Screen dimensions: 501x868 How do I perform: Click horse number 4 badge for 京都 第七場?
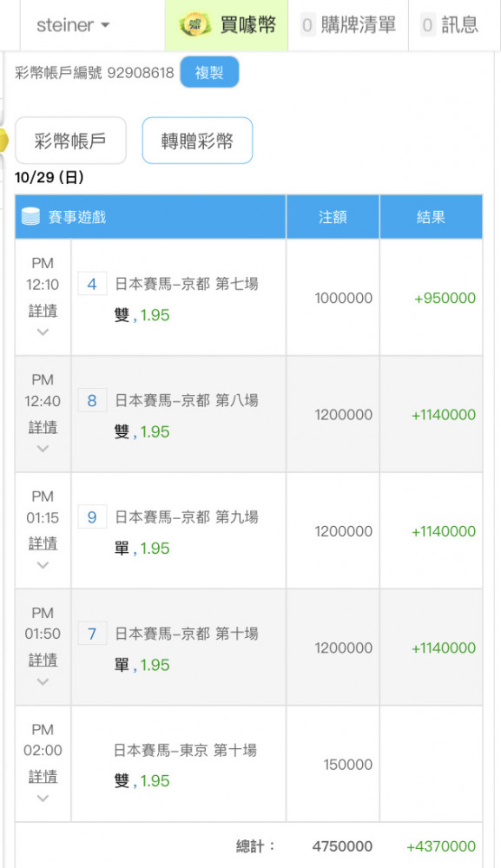(x=92, y=284)
